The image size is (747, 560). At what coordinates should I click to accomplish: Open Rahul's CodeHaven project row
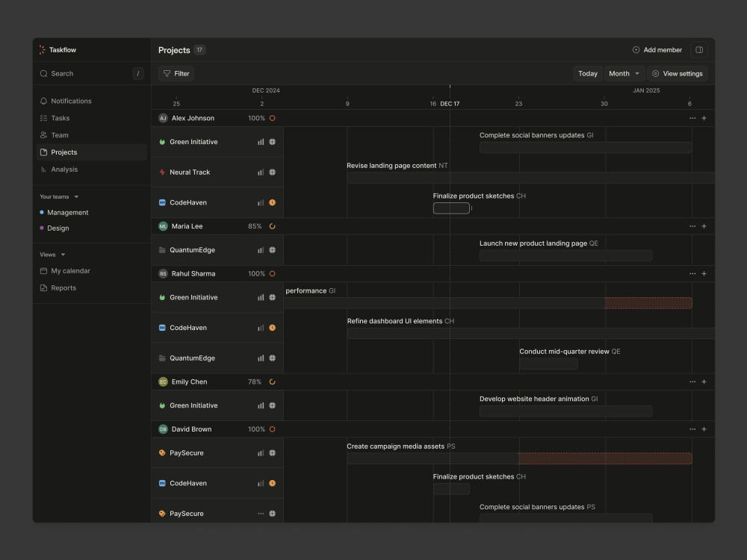[x=217, y=328]
